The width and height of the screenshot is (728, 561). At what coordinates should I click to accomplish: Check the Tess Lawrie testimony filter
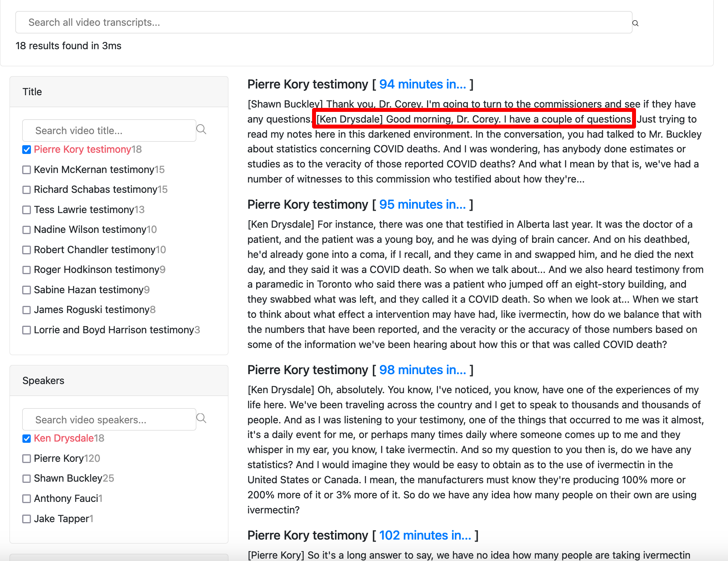click(27, 210)
